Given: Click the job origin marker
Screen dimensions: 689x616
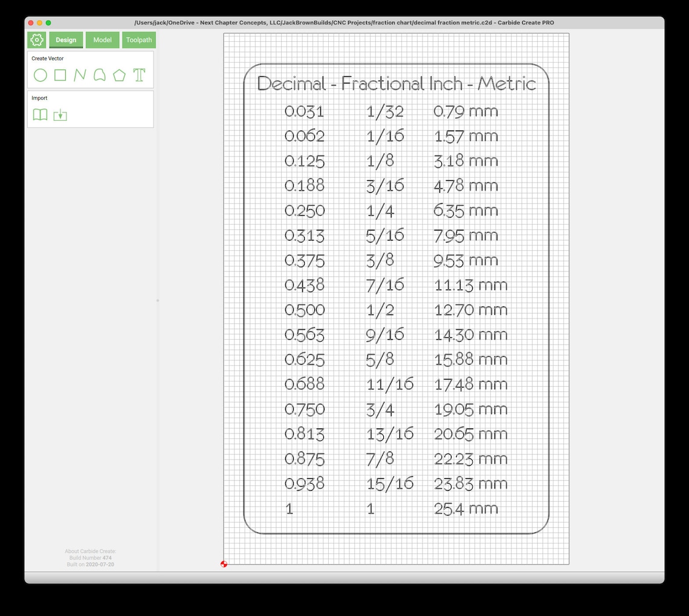Looking at the screenshot, I should click(224, 563).
